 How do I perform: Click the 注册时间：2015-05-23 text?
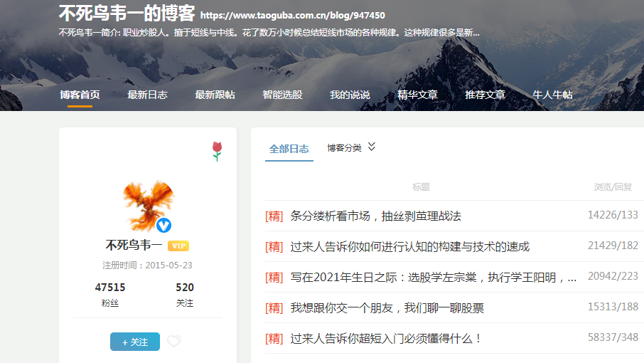(147, 265)
